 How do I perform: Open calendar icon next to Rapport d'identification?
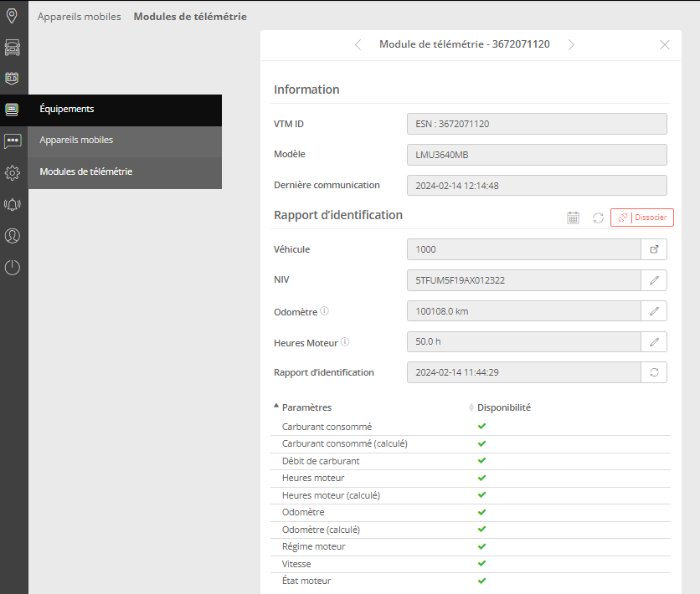[x=574, y=218]
